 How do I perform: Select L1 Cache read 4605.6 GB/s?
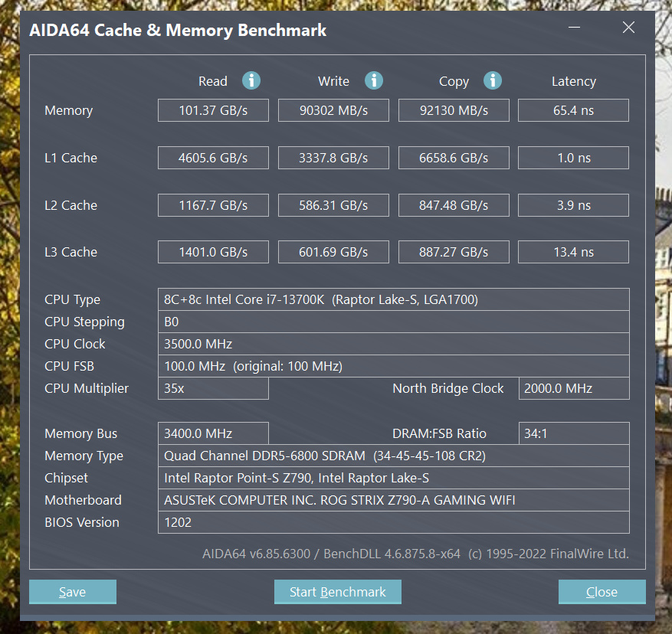click(213, 158)
